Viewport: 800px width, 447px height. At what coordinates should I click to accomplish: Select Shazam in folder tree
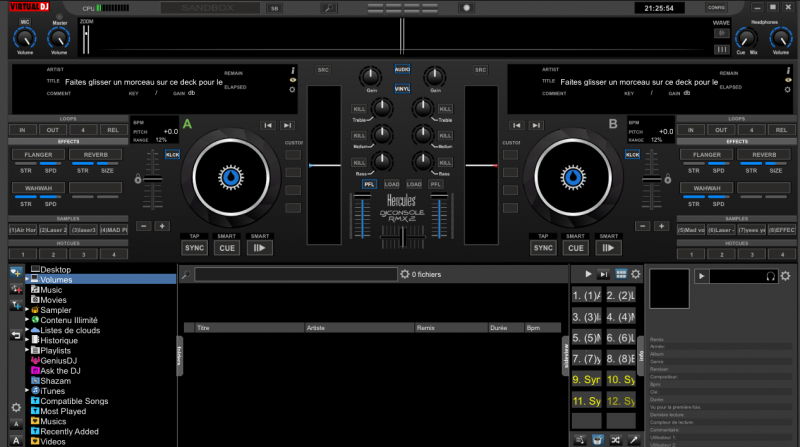55,381
